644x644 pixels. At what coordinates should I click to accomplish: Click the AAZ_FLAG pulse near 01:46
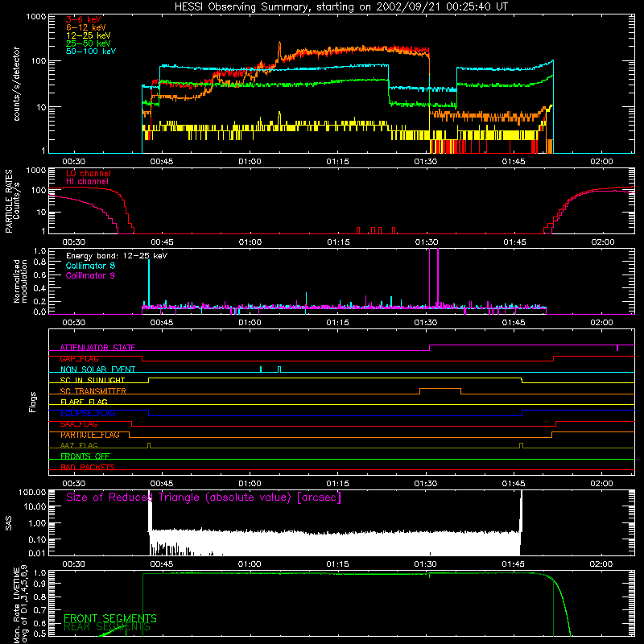[x=521, y=445]
